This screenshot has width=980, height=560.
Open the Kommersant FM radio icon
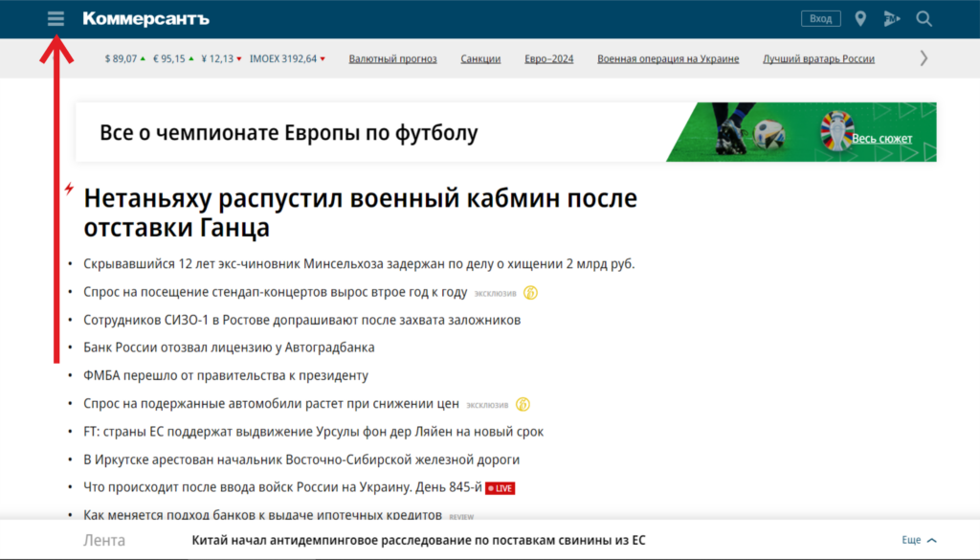tap(892, 19)
